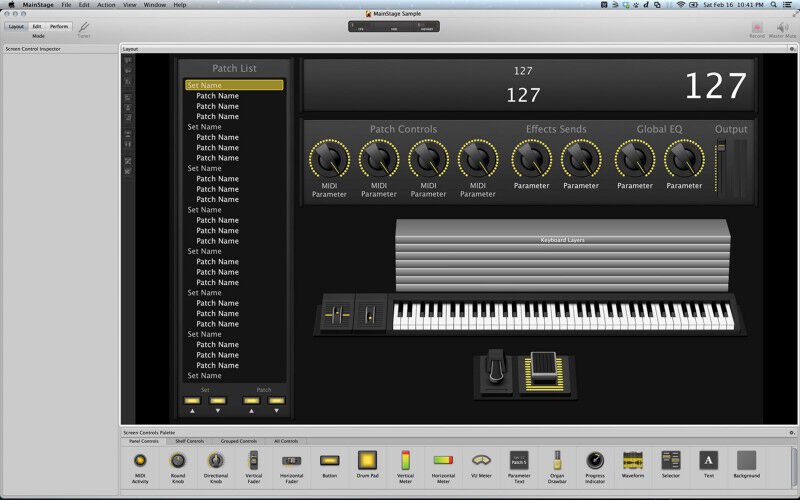Screen dimensions: 800x500
Task: Pick the Text control in the palette
Action: coord(708,464)
